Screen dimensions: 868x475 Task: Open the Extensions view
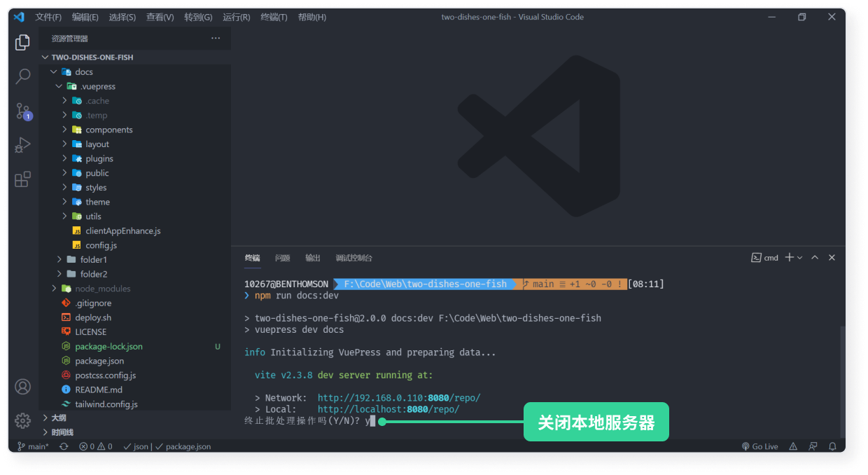(23, 179)
